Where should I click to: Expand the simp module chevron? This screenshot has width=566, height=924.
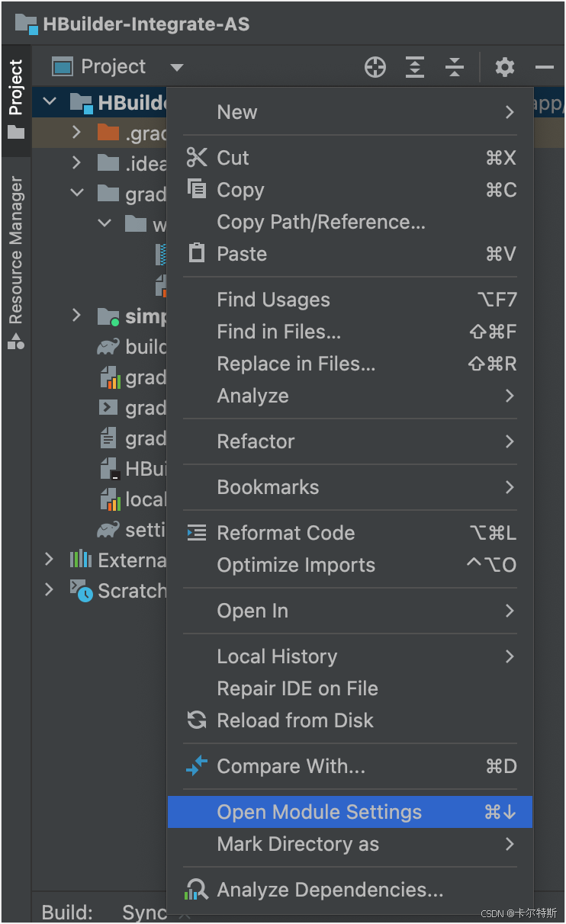point(76,315)
